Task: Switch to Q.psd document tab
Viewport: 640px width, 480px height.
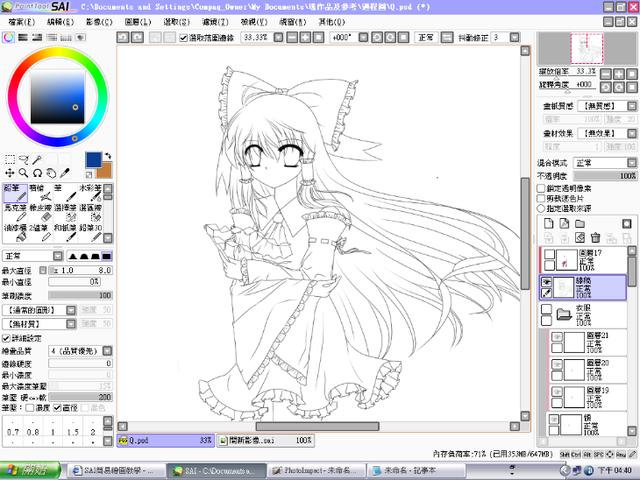Action: click(165, 441)
